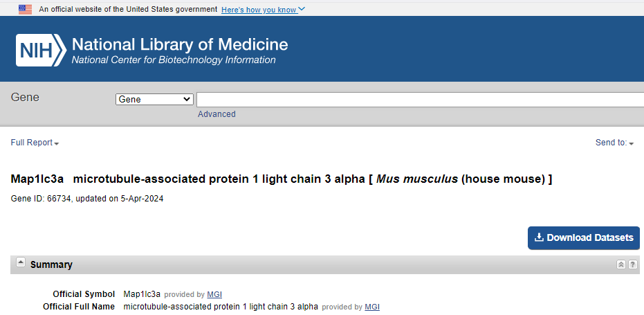The width and height of the screenshot is (644, 315).
Task: Follow the MGI link beside Official Symbol
Action: 214,294
